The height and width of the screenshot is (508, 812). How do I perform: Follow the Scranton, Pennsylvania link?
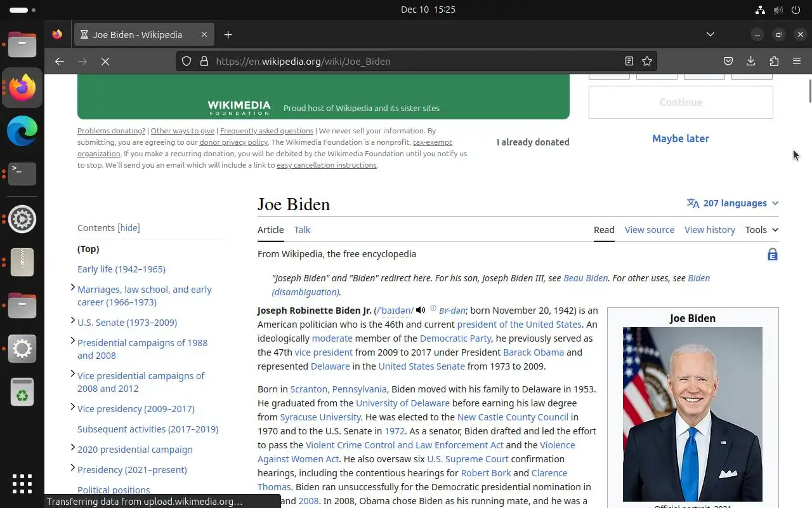(x=338, y=389)
